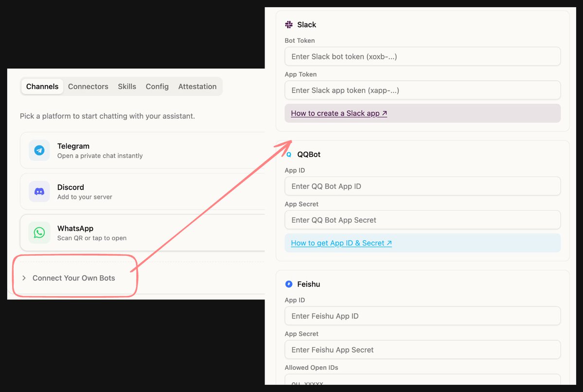Click the Slack 'App Token' label
Screen dimensions: 583x392
point(300,74)
